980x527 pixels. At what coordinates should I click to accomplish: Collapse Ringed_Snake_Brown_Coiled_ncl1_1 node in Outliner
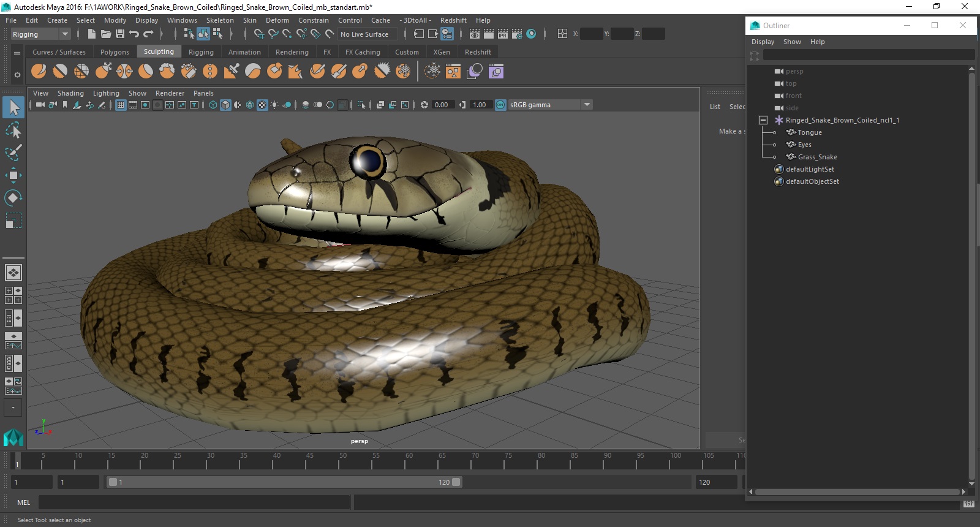[763, 120]
